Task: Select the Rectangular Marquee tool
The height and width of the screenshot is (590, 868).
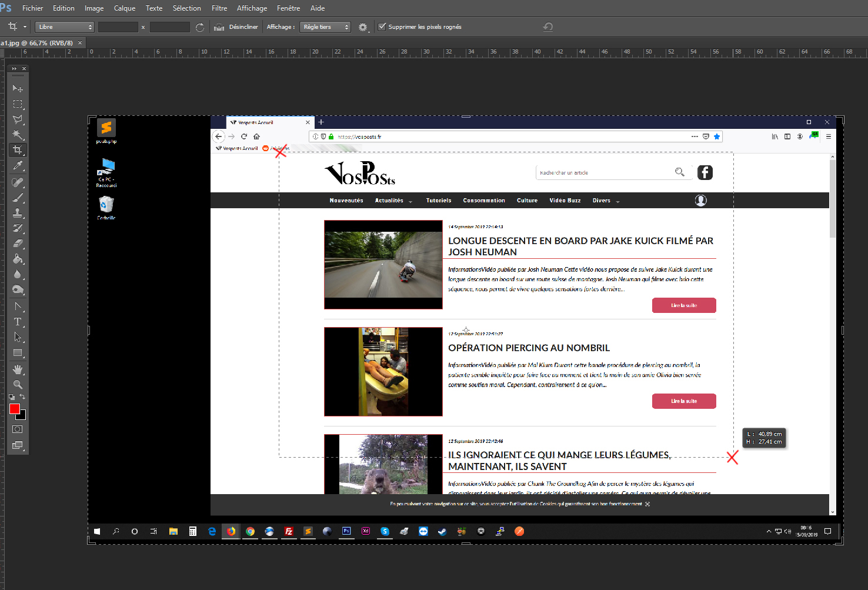Action: click(18, 104)
